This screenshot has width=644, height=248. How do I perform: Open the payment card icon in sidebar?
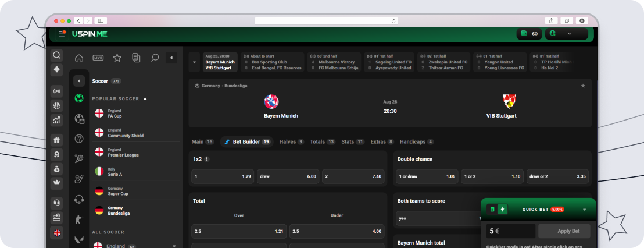point(57,217)
